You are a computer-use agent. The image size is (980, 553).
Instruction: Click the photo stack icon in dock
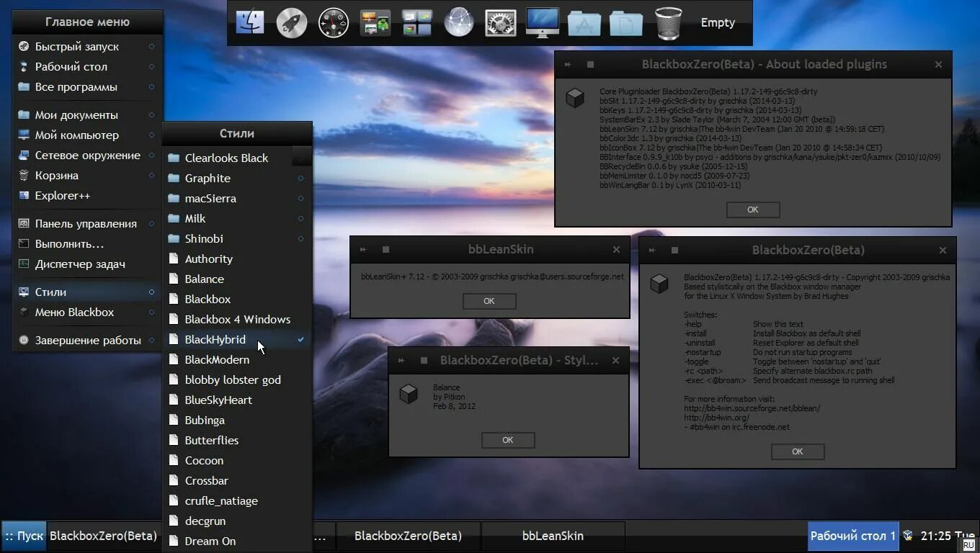pos(375,23)
